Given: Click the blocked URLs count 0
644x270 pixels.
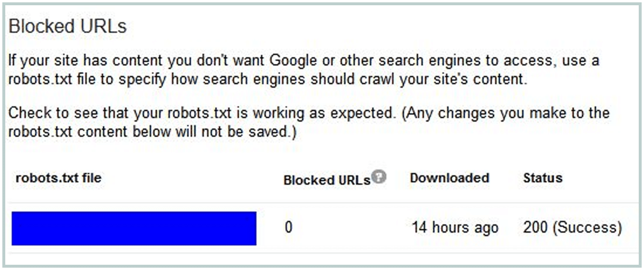Looking at the screenshot, I should click(288, 227).
